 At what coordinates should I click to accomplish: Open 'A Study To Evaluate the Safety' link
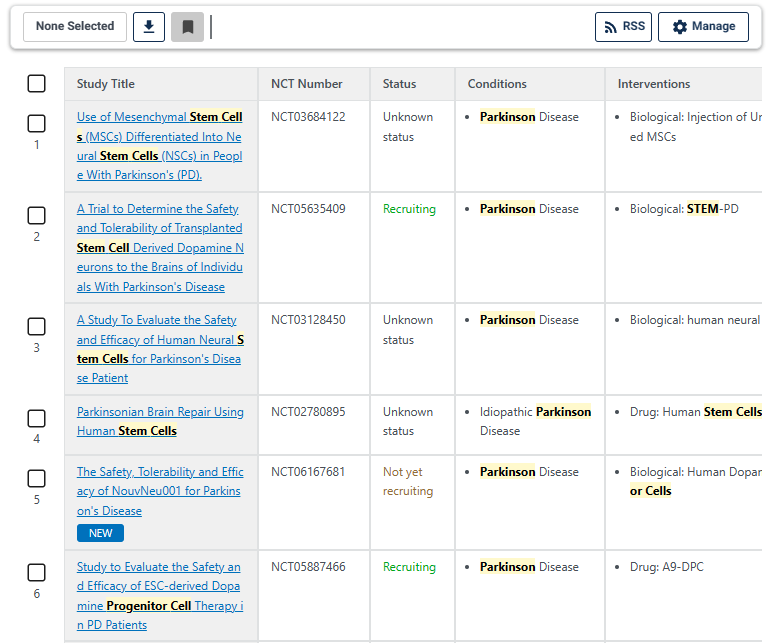(160, 349)
